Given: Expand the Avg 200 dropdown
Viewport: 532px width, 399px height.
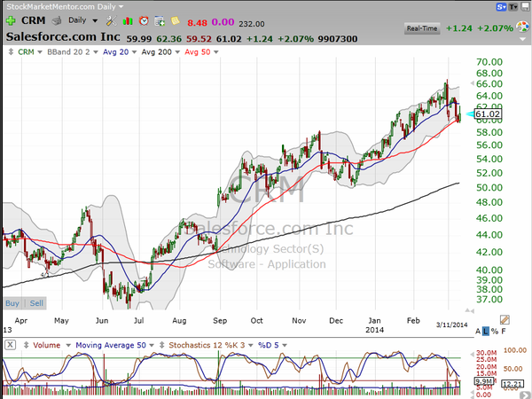Looking at the screenshot, I should click(177, 52).
